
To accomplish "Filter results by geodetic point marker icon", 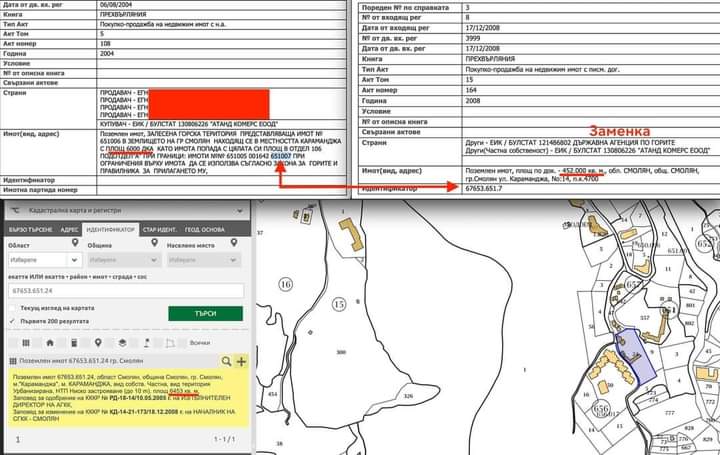I will pos(146,343).
